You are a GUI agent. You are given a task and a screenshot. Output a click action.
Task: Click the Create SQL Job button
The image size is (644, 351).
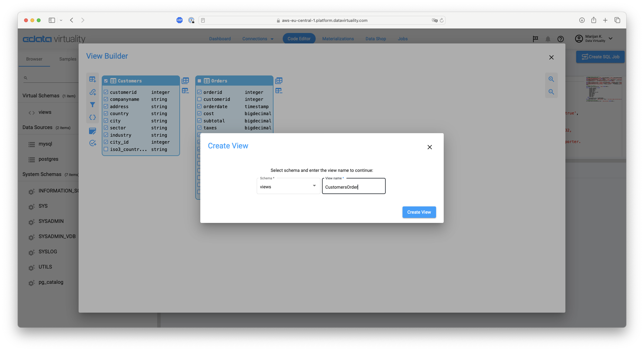point(600,57)
